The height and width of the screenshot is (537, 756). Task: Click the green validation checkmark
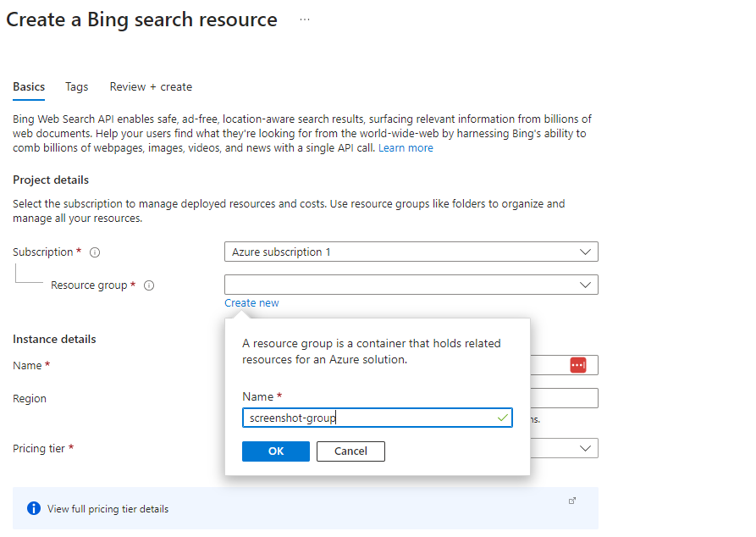pos(502,418)
